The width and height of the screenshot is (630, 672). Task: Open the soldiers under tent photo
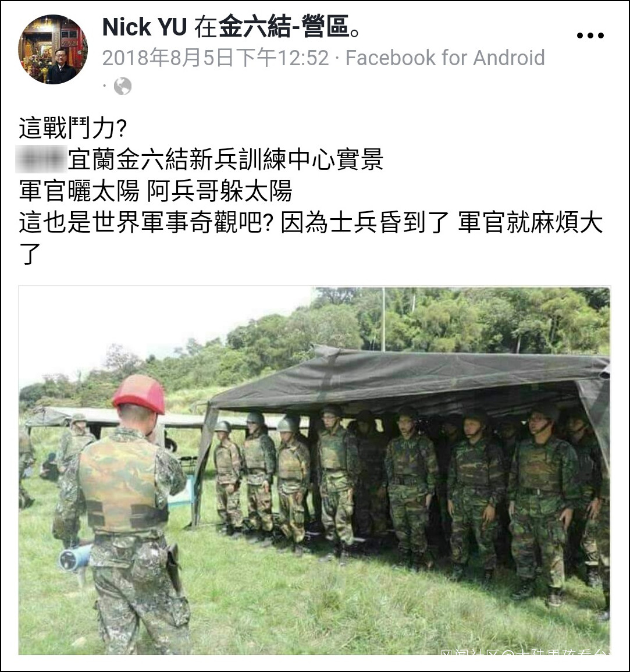tap(314, 470)
